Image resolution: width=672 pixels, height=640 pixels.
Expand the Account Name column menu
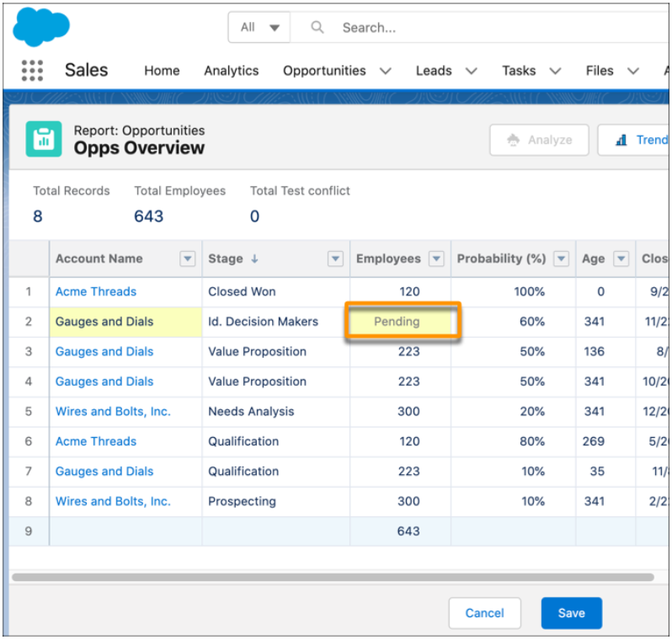pyautogui.click(x=188, y=259)
